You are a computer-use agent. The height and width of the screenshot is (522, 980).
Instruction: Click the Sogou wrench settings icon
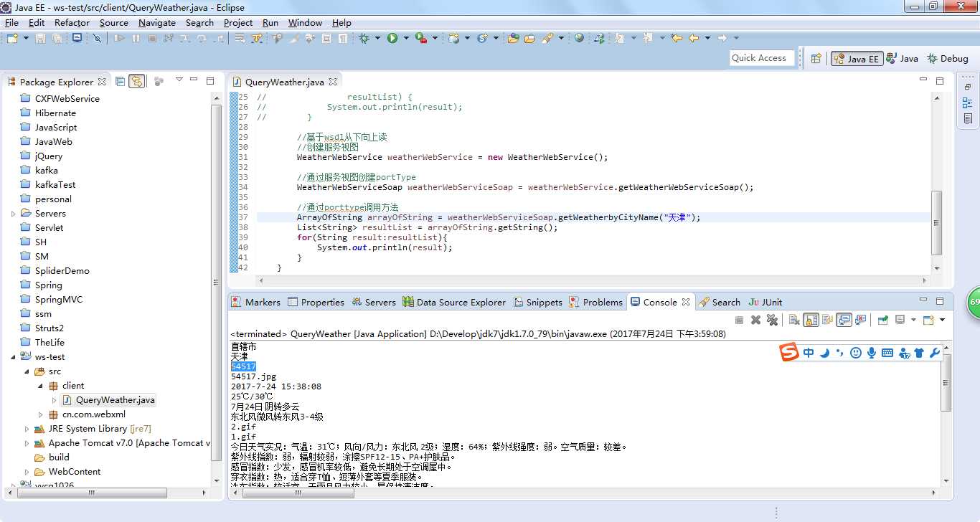[934, 353]
